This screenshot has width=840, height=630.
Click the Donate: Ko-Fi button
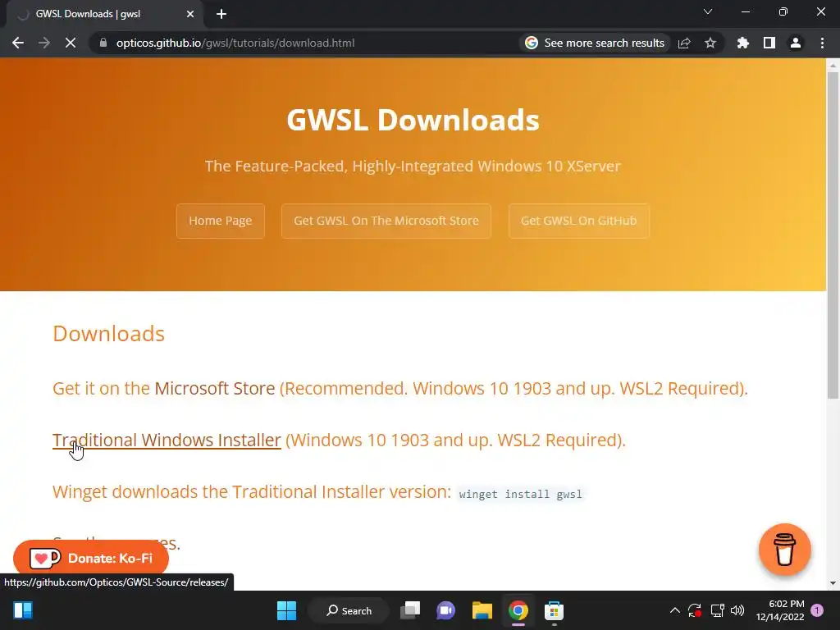click(91, 558)
